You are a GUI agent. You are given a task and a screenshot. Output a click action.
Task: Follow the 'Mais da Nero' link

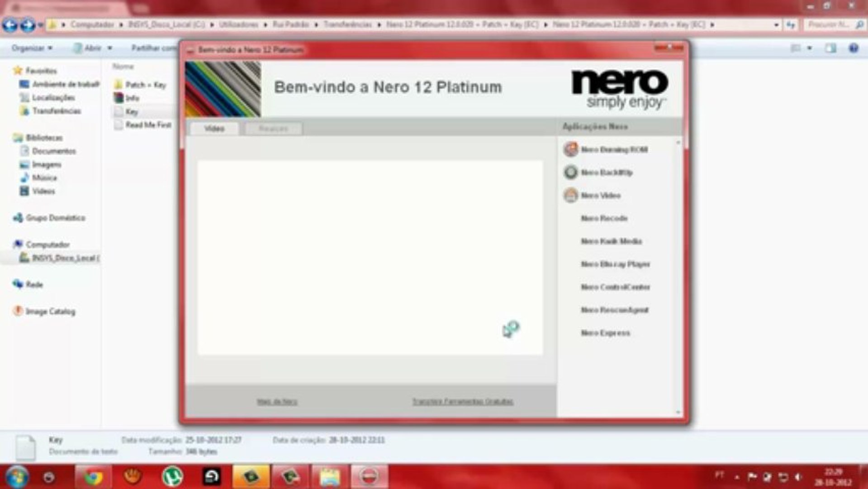click(x=277, y=402)
